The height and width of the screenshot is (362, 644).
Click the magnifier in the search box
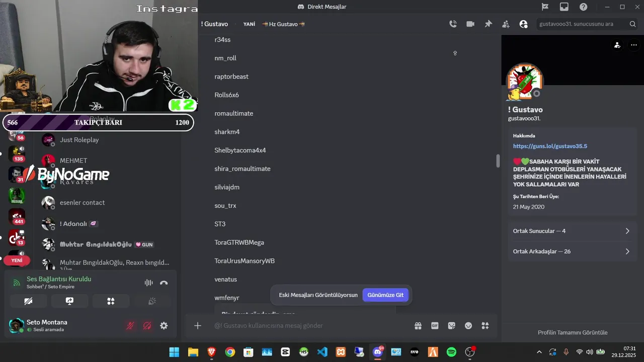tap(632, 24)
